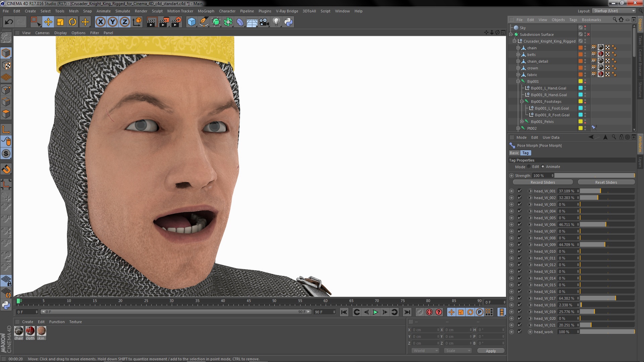The width and height of the screenshot is (644, 362).
Task: Open the User Data menu in Attributes
Action: pos(551,137)
